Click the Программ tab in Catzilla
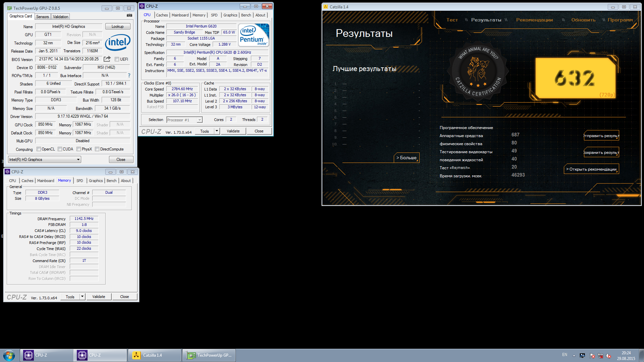The image size is (644, 362). [620, 20]
